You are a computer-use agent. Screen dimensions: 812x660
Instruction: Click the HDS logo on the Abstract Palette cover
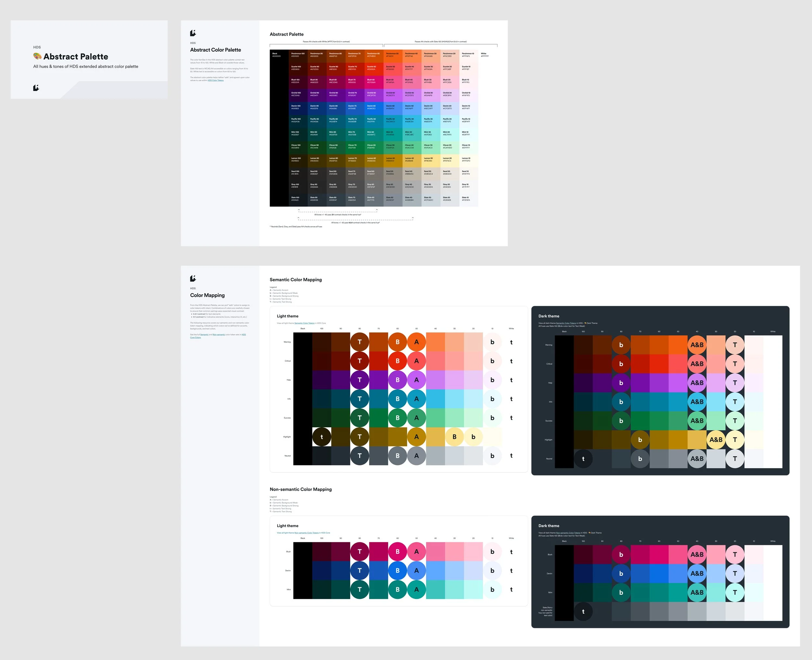36,88
